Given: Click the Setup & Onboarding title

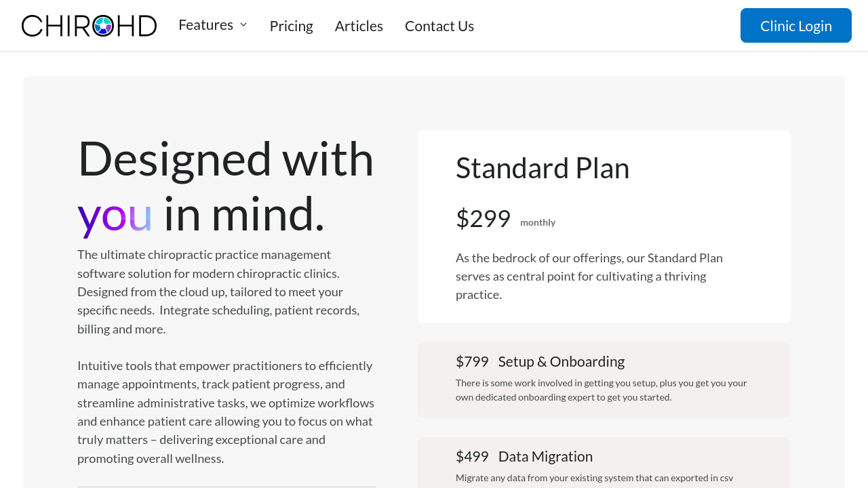Looking at the screenshot, I should tap(561, 361).
